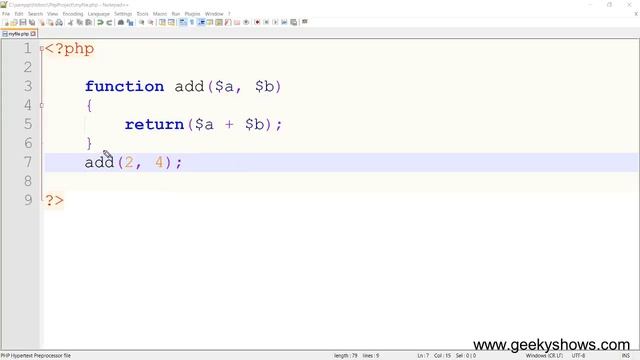Undo the last edit (green arrow)
Viewport: 640px width, 360px height.
pos(100,22)
